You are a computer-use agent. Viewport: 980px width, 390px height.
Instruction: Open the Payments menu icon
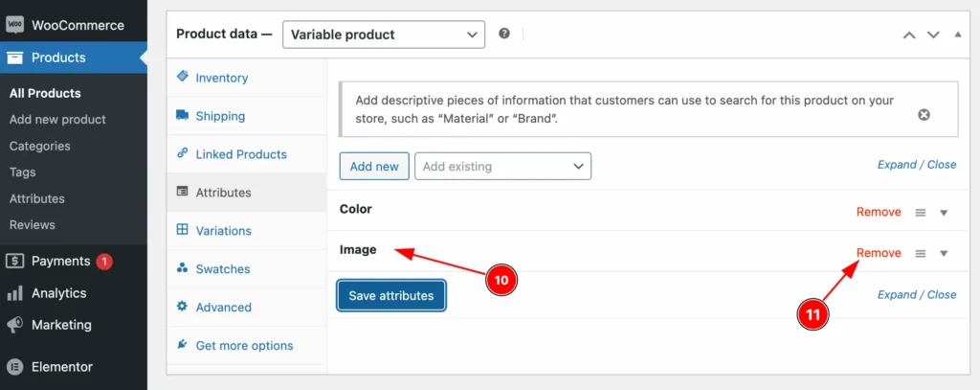click(x=15, y=261)
